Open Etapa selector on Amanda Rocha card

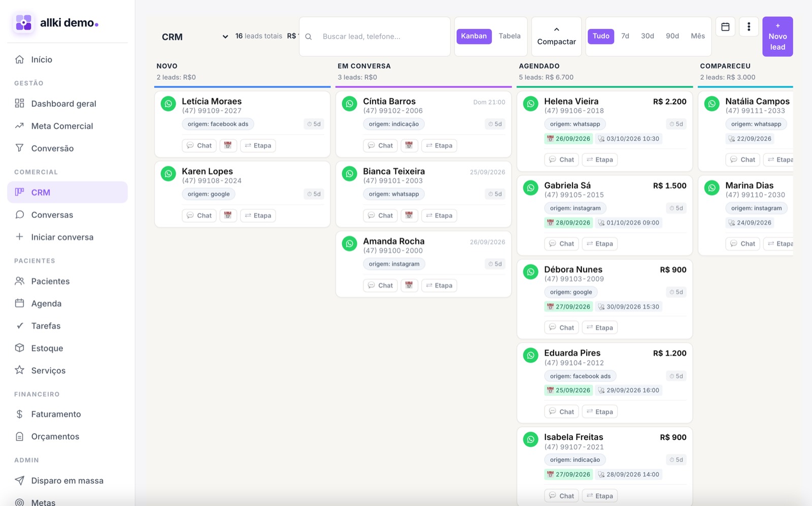pos(439,286)
